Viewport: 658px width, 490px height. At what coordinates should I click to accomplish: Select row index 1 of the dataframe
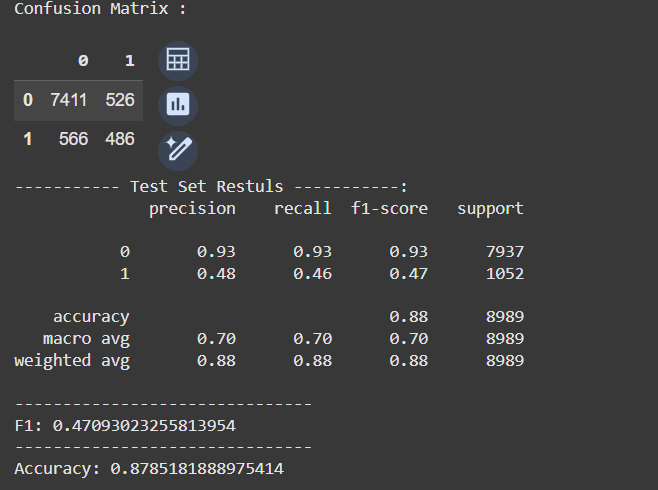click(27, 139)
